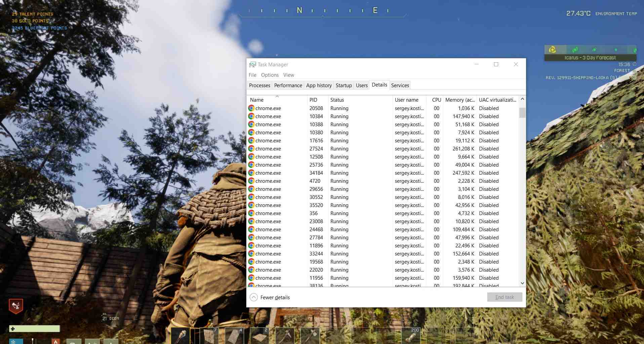Click the Chrome icon for PID 23008
Image resolution: width=644 pixels, height=344 pixels.
point(251,221)
